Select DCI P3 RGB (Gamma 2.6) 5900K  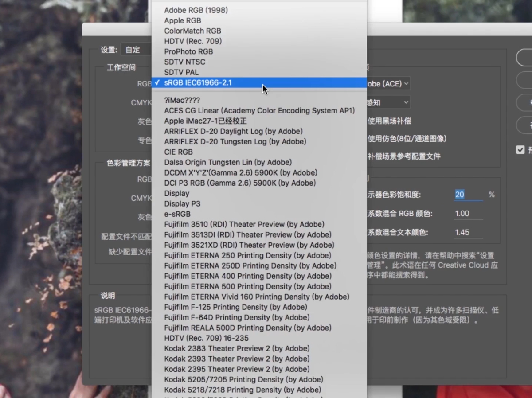(240, 183)
